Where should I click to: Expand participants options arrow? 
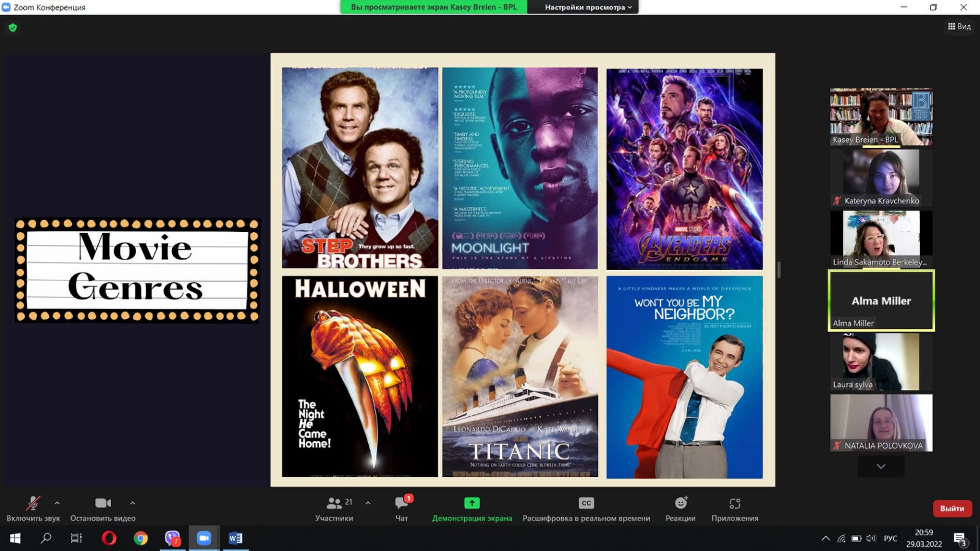pyautogui.click(x=367, y=503)
